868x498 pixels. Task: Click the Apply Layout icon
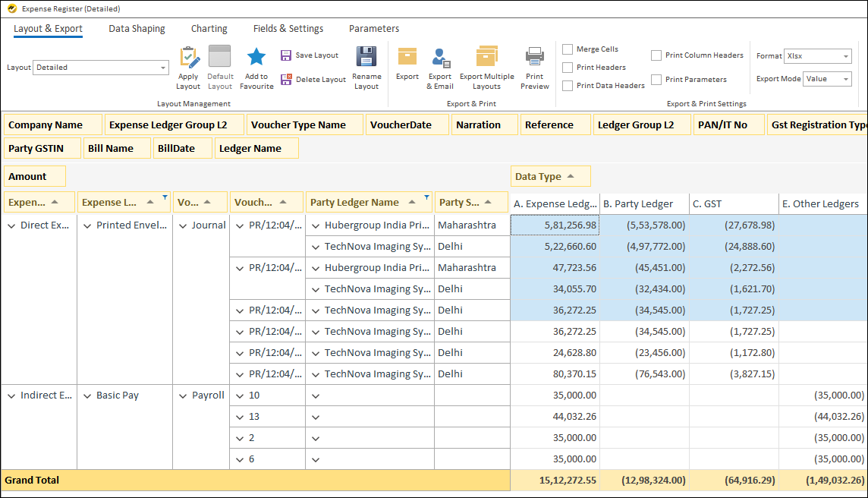pyautogui.click(x=188, y=58)
